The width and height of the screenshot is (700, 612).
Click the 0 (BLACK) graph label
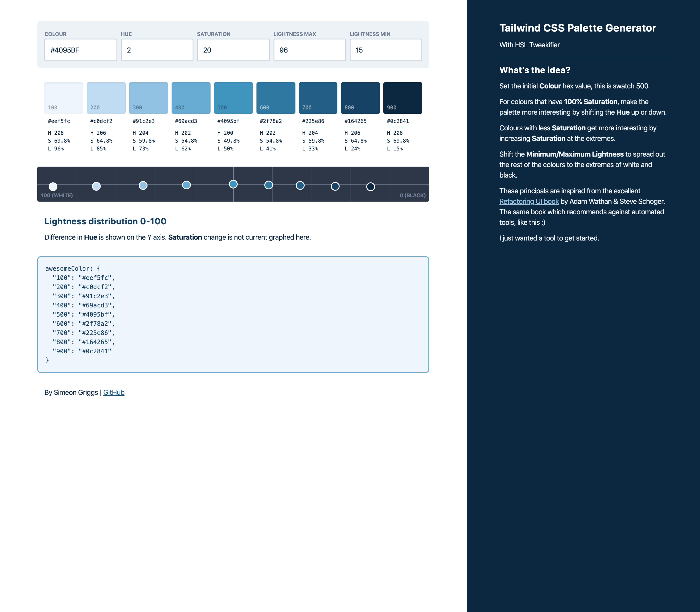[x=413, y=195]
